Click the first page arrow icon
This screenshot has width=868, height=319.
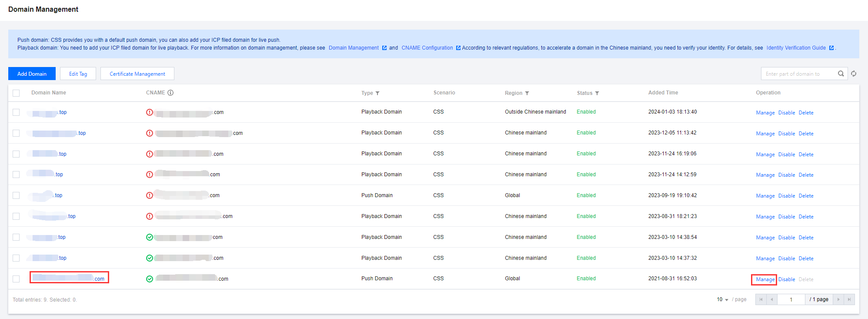tap(761, 299)
